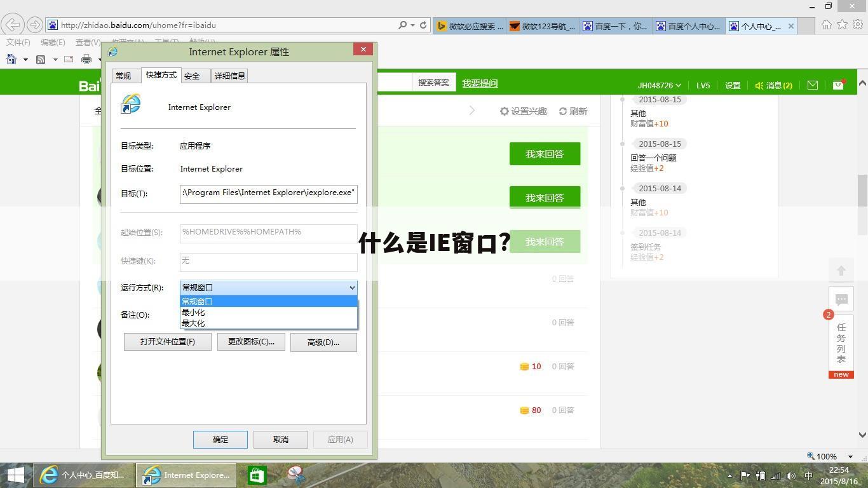Click the 目标(T) path input field

(269, 193)
